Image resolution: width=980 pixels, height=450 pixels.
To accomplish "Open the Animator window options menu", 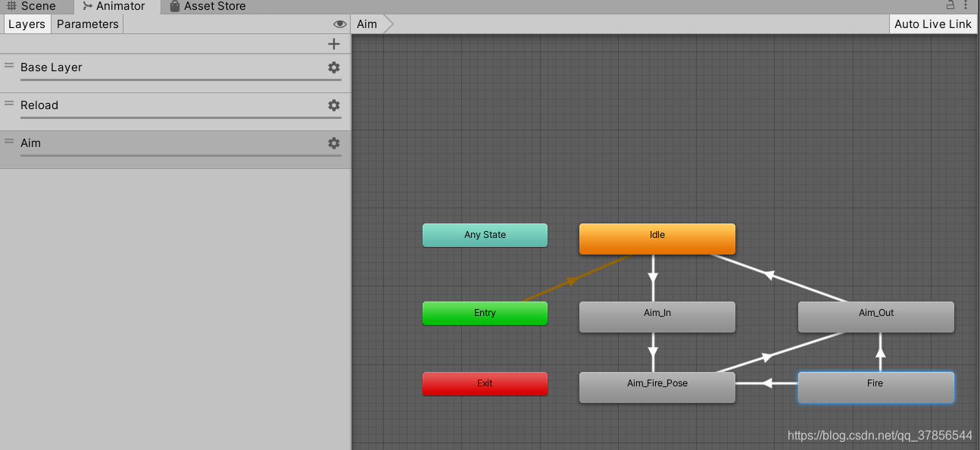I will 966,5.
